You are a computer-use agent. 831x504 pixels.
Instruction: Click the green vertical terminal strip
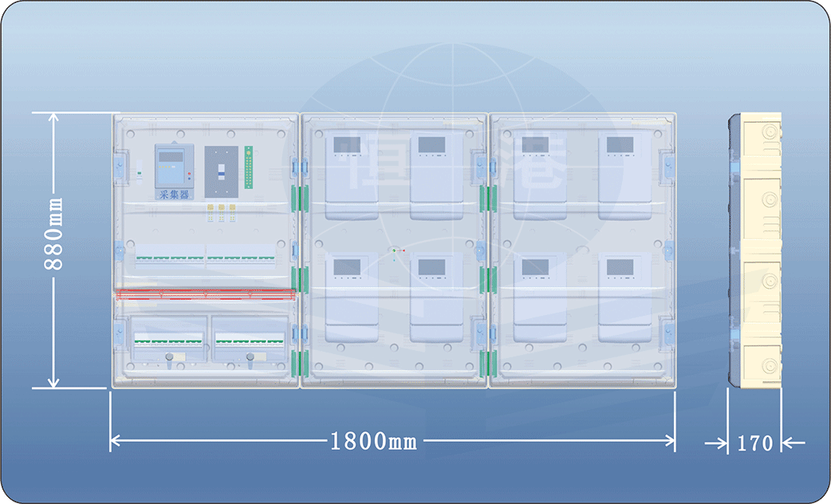pyautogui.click(x=249, y=167)
